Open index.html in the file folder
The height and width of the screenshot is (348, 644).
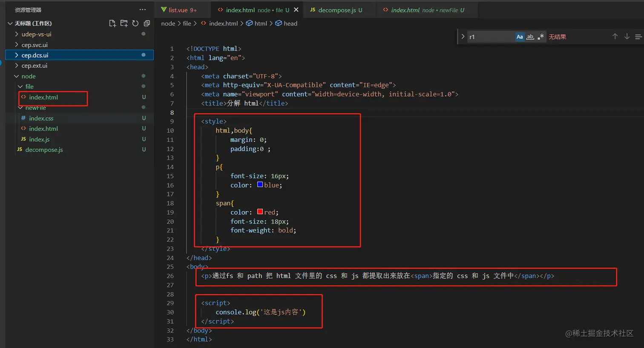[43, 97]
